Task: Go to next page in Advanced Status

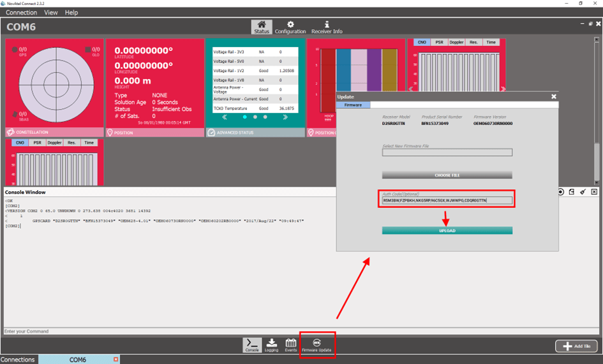Action: point(285,117)
